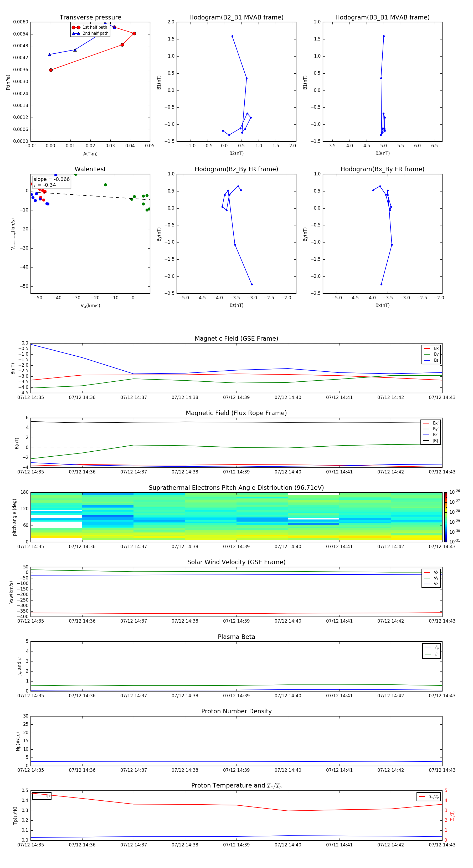The width and height of the screenshot is (473, 868).
Task: Click the A(T·m) x-axis label
Action: (90, 154)
